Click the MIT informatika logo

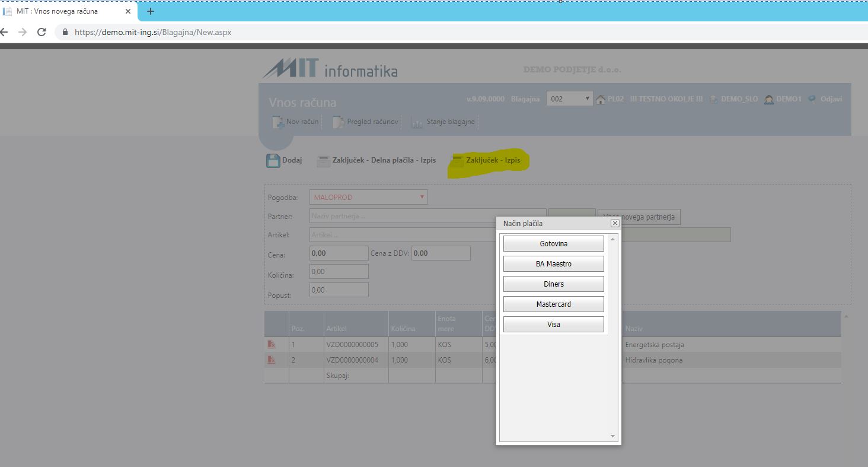pos(330,69)
